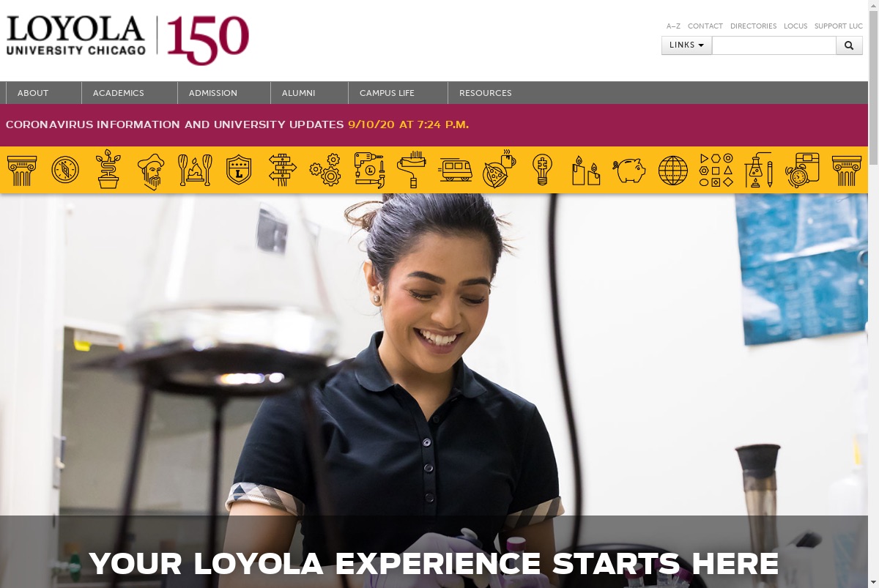Click the paint roller icon
This screenshot has height=588, width=879.
[x=412, y=169]
